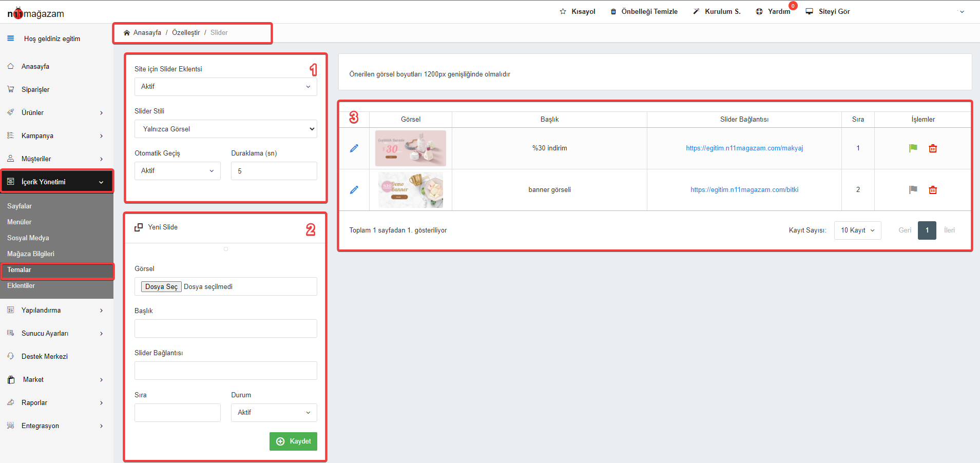This screenshot has width=980, height=463.
Task: Click the Ürünler tag icon
Action: click(x=11, y=112)
